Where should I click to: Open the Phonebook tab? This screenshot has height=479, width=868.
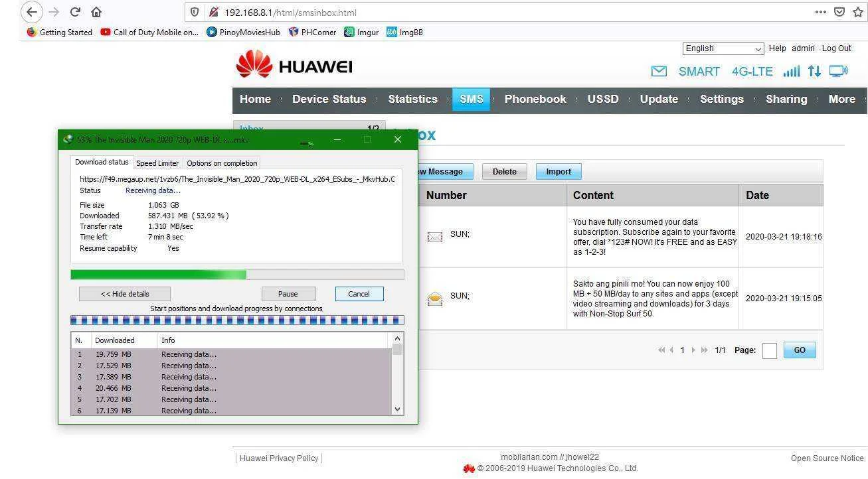click(x=535, y=99)
